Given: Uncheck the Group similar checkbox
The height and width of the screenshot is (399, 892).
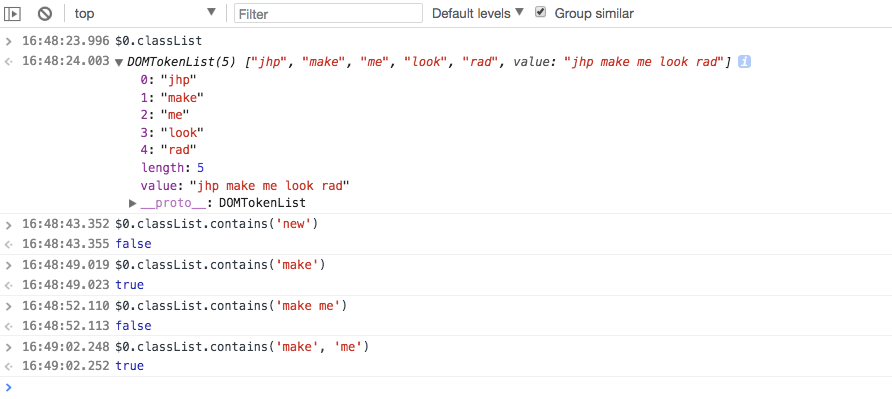Looking at the screenshot, I should coord(540,12).
